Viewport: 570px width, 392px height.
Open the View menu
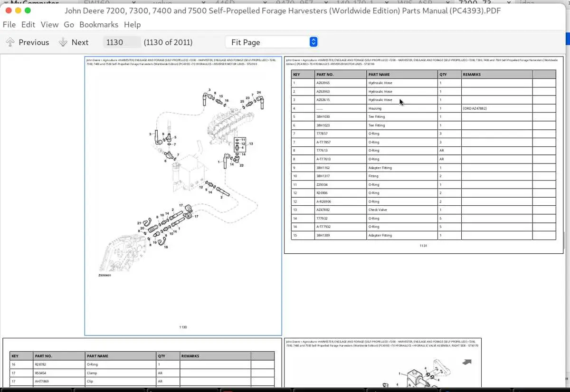tap(49, 25)
